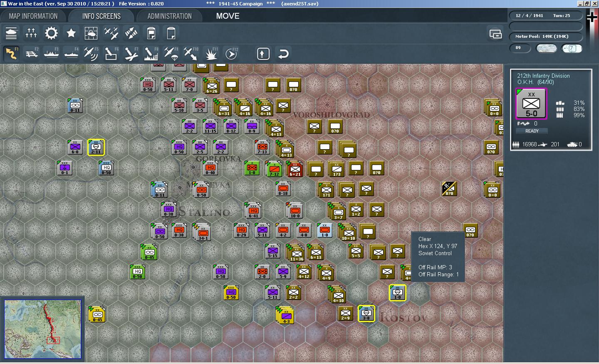
Task: Click the snow weather indicator
Action: click(x=547, y=48)
